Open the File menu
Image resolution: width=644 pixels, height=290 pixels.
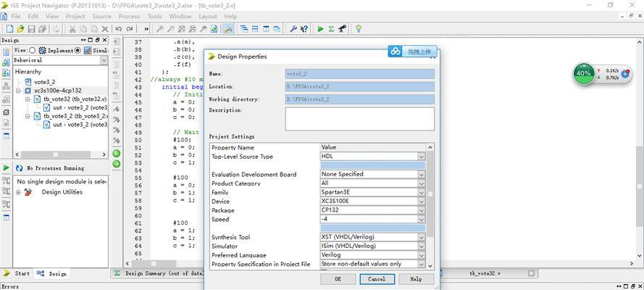(x=16, y=17)
